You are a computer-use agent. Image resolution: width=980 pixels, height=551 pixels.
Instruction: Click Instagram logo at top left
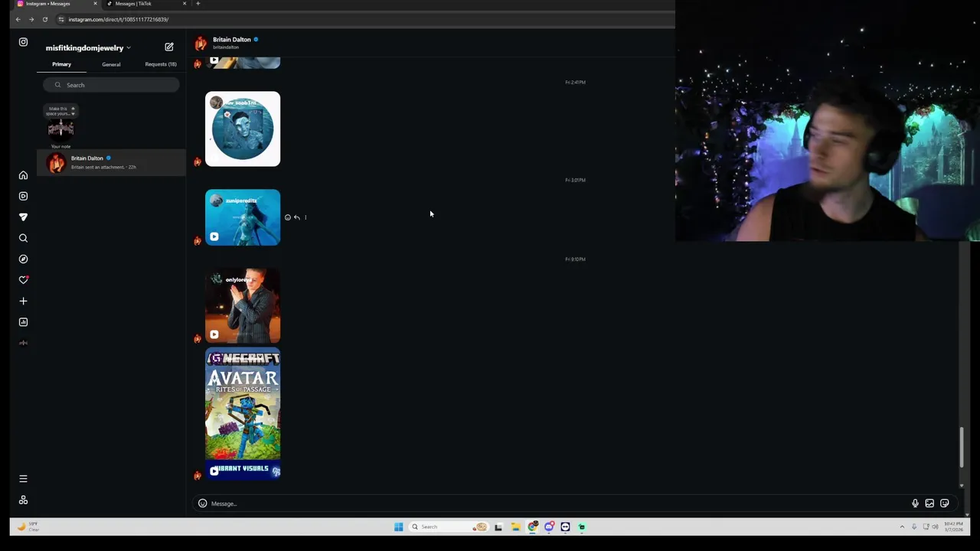23,42
